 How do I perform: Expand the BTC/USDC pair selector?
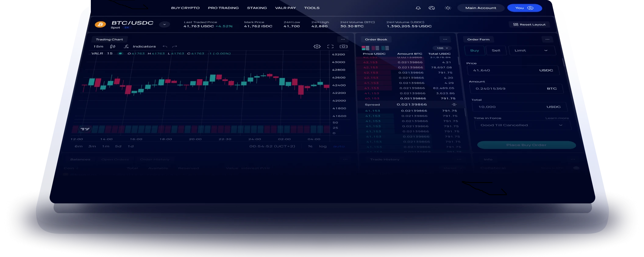point(164,24)
